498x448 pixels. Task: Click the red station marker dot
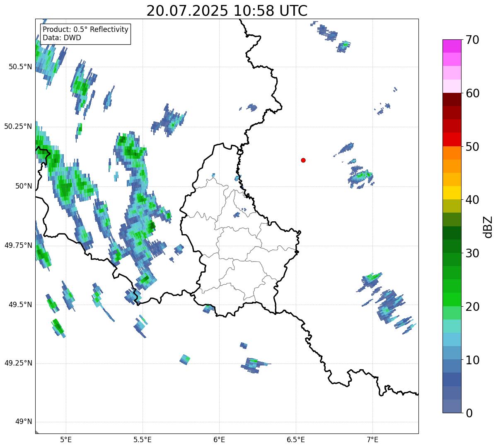click(x=303, y=160)
